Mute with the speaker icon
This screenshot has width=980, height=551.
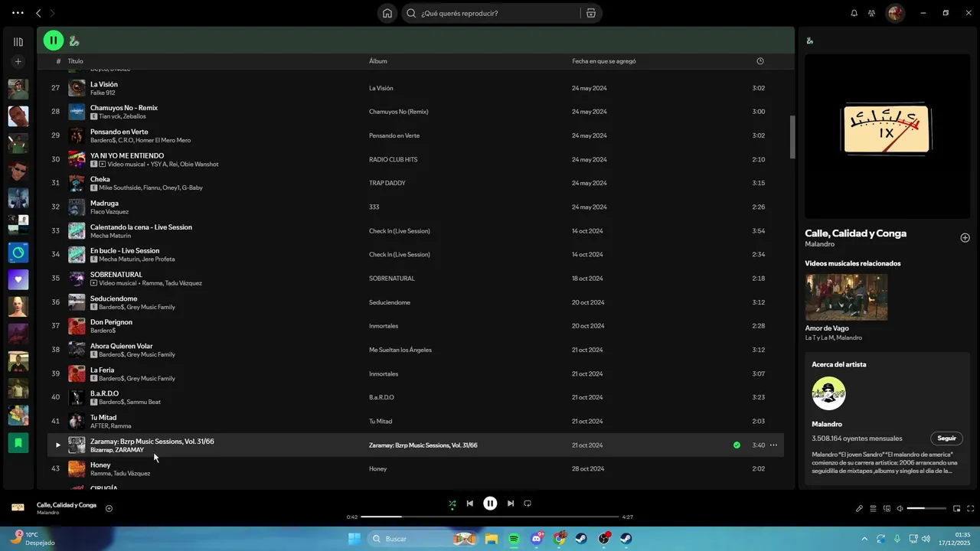900,508
